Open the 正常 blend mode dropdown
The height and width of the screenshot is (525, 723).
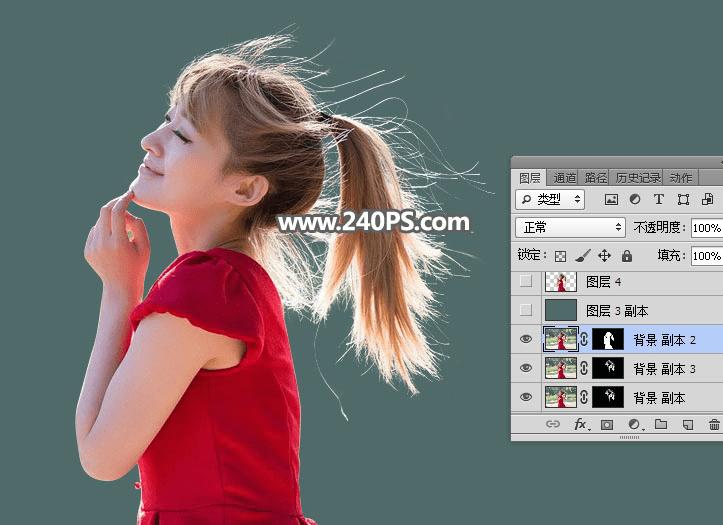(570, 228)
